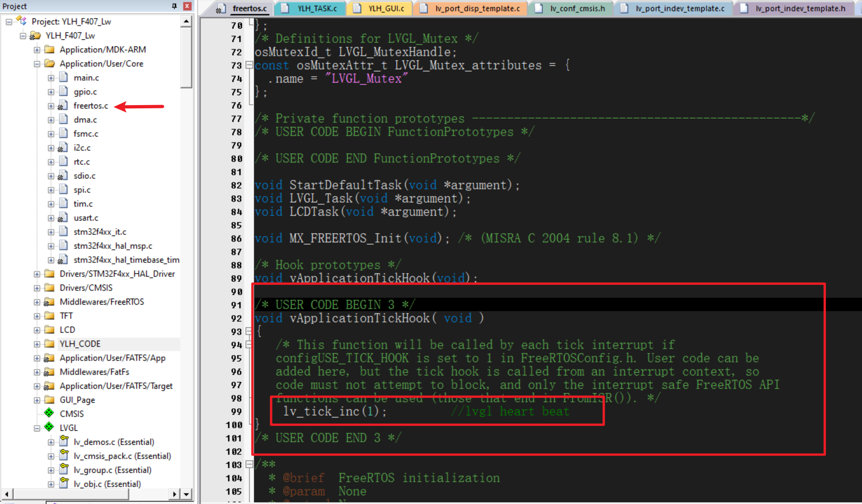Close the Project panel with red X

click(x=187, y=6)
